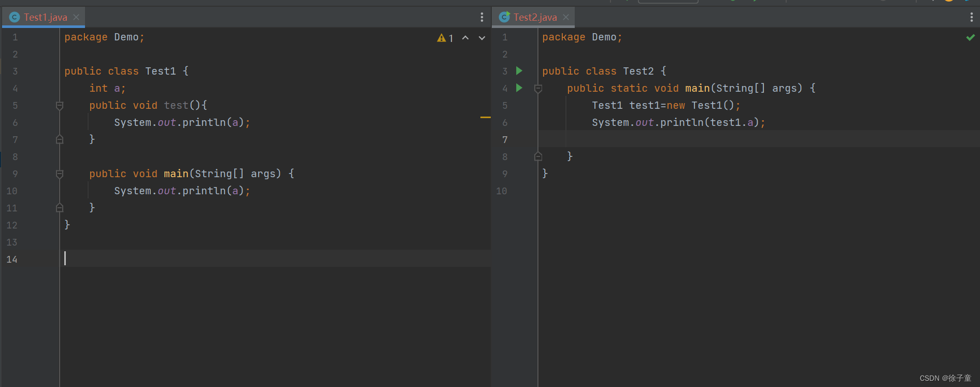The height and width of the screenshot is (387, 980).
Task: Click 'int a;' declaration in Test1
Action: click(107, 88)
